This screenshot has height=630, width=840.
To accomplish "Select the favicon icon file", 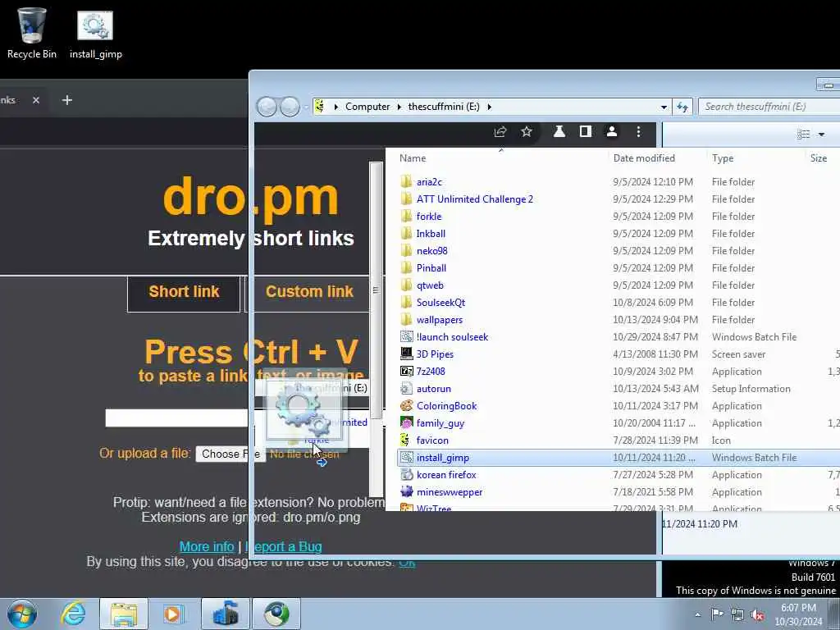I will [432, 441].
